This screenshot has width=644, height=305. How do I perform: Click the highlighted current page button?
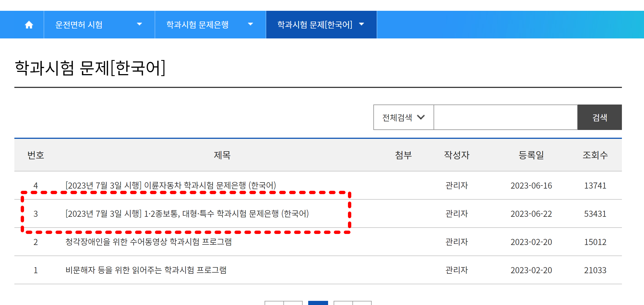[318, 303]
